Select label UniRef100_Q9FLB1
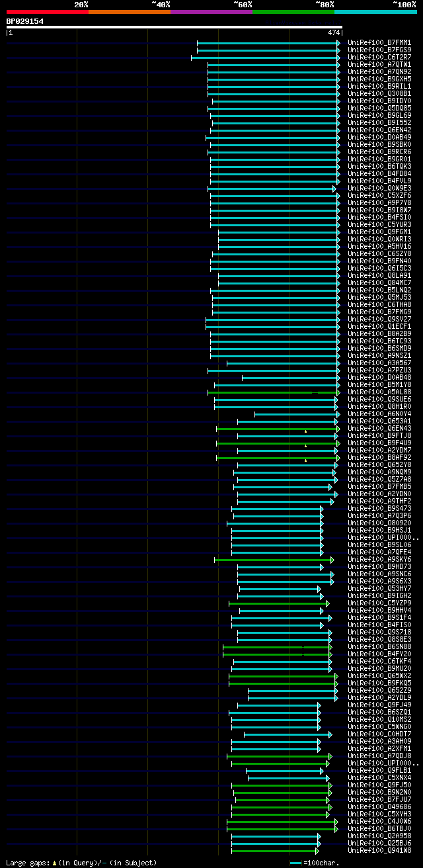Image resolution: width=423 pixels, height=868 pixels. 379,770
